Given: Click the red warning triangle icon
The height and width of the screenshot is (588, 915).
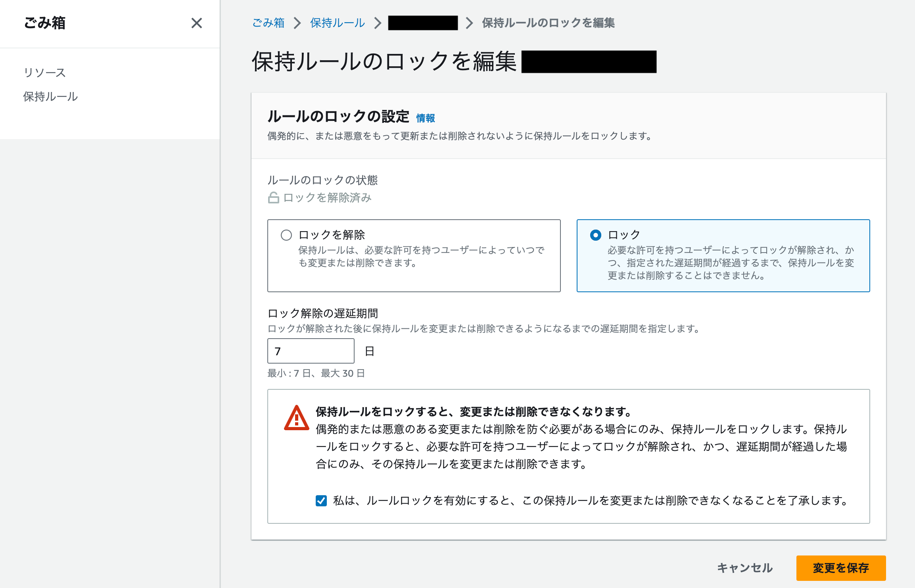Looking at the screenshot, I should pos(296,418).
